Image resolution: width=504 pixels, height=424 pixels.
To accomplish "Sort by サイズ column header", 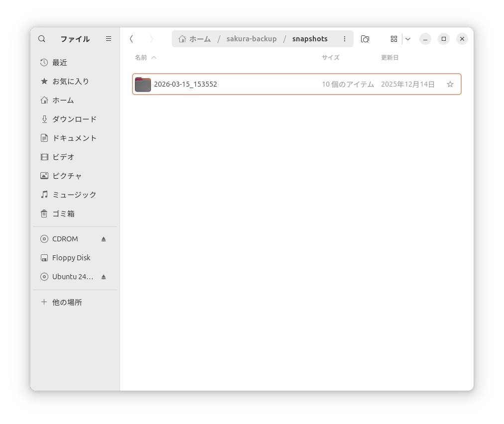I will pyautogui.click(x=330, y=58).
